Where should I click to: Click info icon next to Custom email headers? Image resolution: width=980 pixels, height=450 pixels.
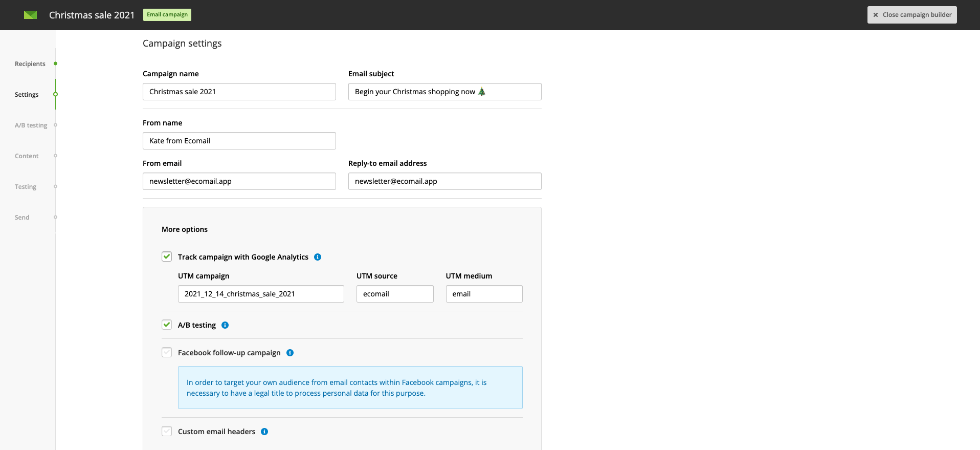pos(264,432)
